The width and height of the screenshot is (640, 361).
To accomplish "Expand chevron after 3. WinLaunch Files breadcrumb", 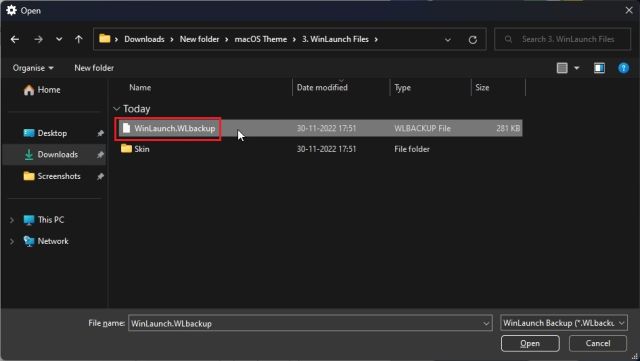I will click(x=376, y=39).
